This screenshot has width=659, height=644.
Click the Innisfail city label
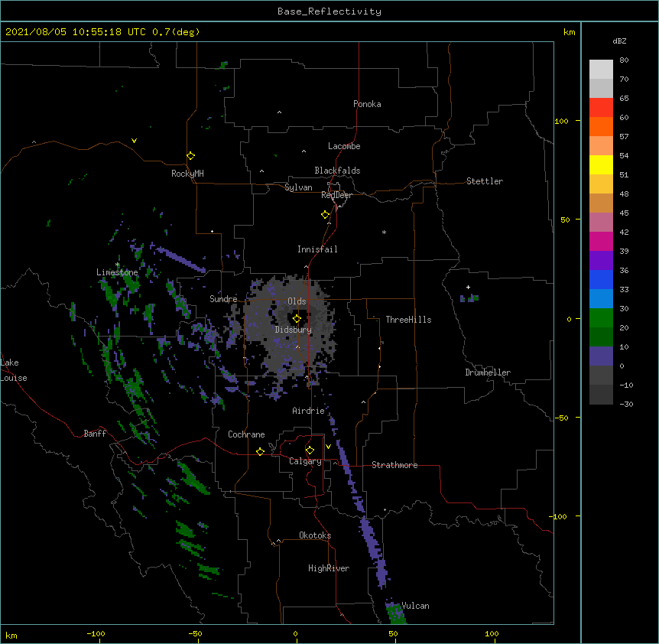pos(317,249)
